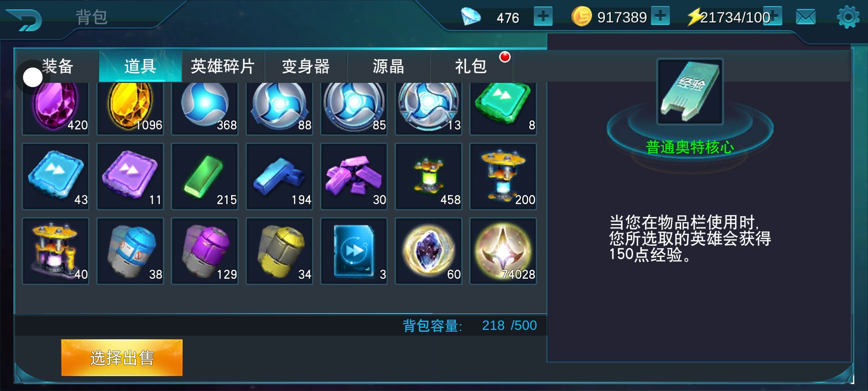The image size is (868, 391).
Task: Select the blue ingot item with count 194
Action: (279, 176)
